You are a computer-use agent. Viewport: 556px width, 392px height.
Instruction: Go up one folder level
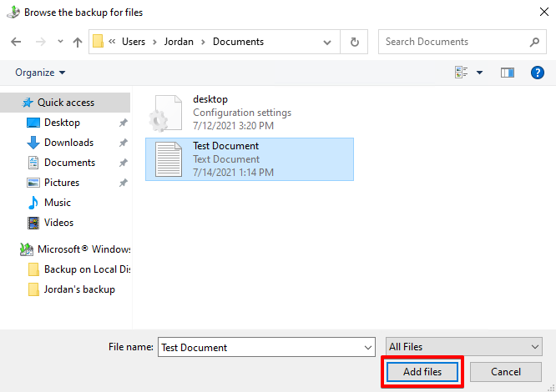(78, 43)
